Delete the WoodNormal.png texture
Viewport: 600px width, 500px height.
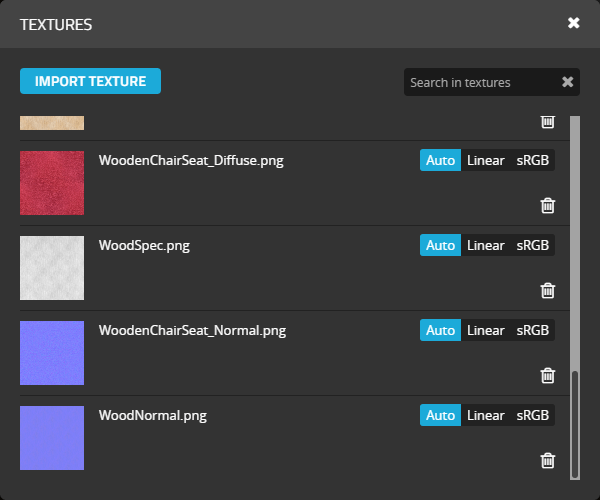pyautogui.click(x=547, y=460)
